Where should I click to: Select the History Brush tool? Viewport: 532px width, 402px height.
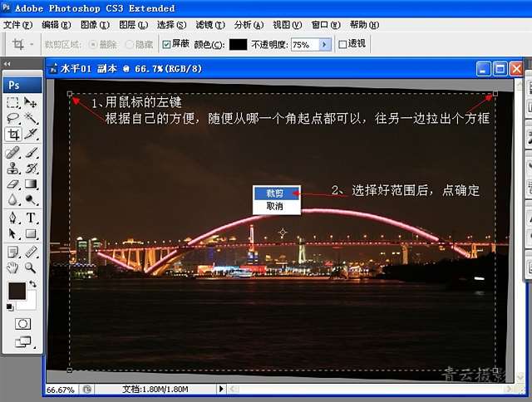[x=31, y=168]
